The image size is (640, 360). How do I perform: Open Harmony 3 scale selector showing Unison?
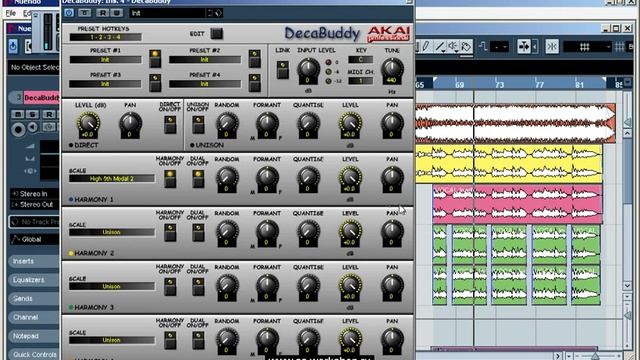point(112,287)
